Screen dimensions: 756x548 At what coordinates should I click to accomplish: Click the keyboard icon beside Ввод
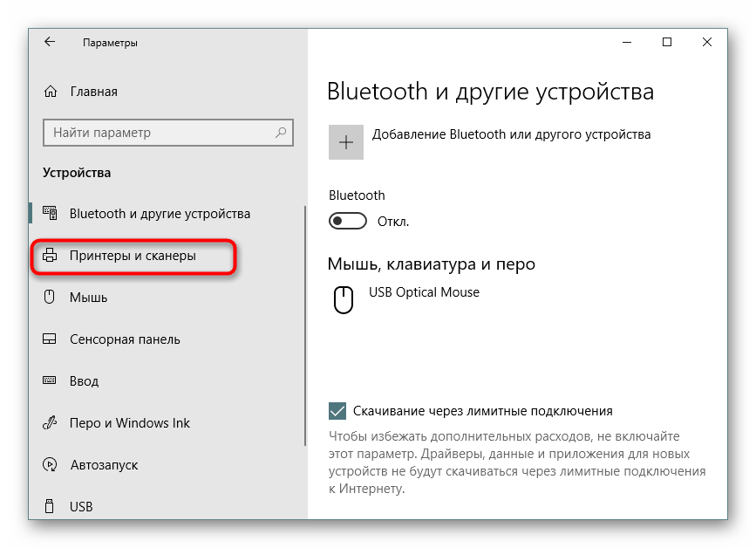[x=51, y=381]
